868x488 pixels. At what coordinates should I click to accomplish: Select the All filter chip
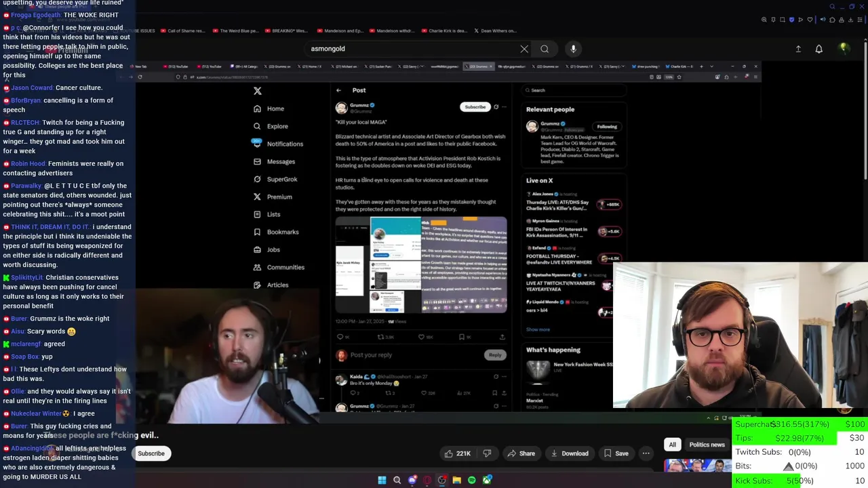[x=672, y=445]
